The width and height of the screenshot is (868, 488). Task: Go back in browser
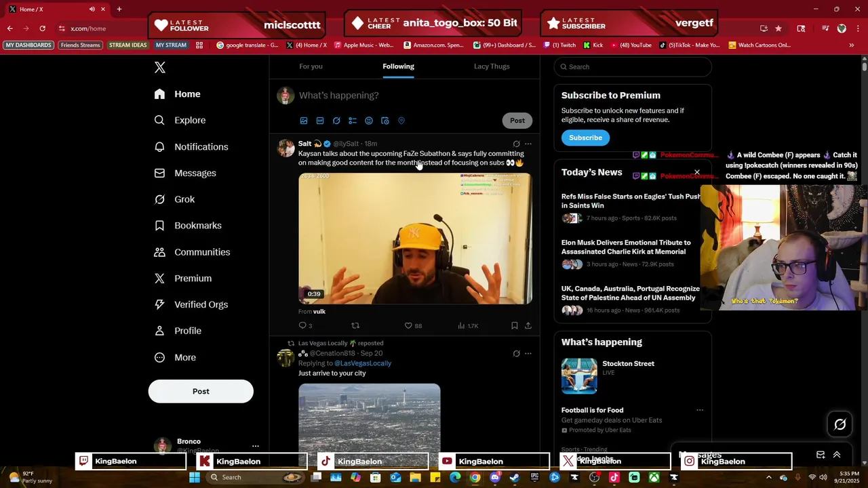[x=9, y=28]
